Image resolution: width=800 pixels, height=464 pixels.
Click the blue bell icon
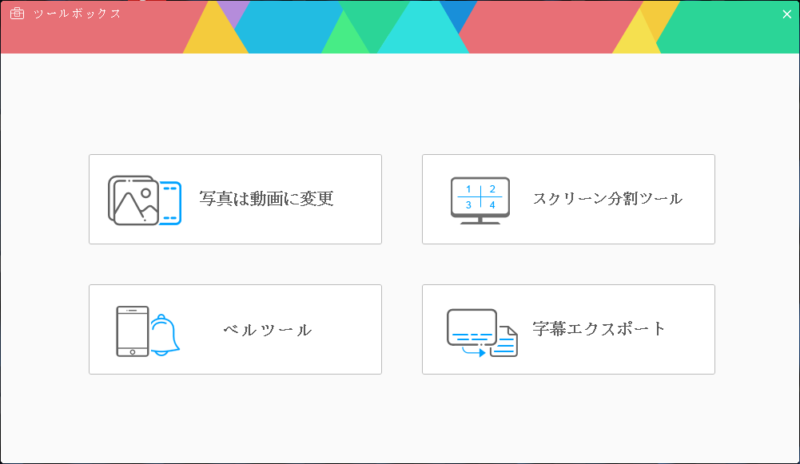tap(164, 335)
